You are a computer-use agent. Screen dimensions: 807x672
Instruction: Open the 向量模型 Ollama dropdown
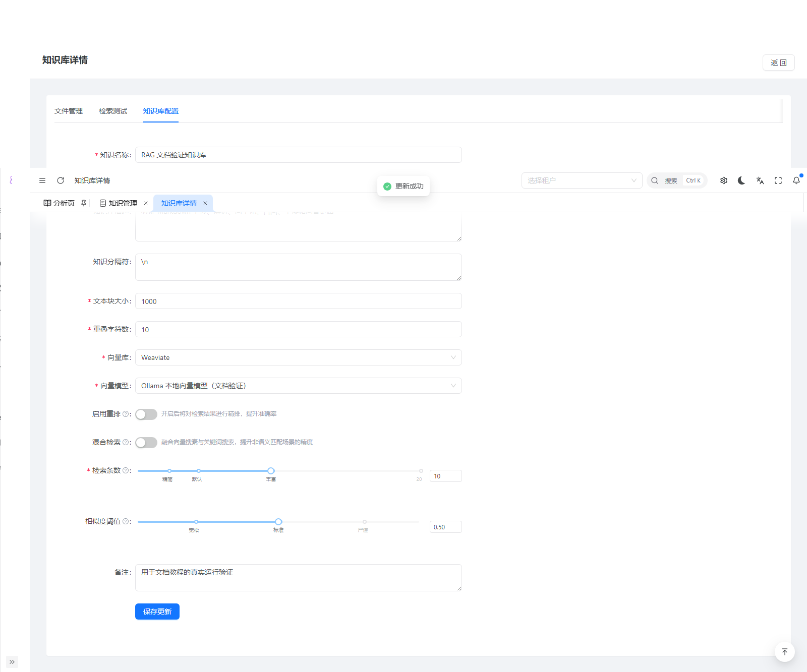click(x=299, y=386)
